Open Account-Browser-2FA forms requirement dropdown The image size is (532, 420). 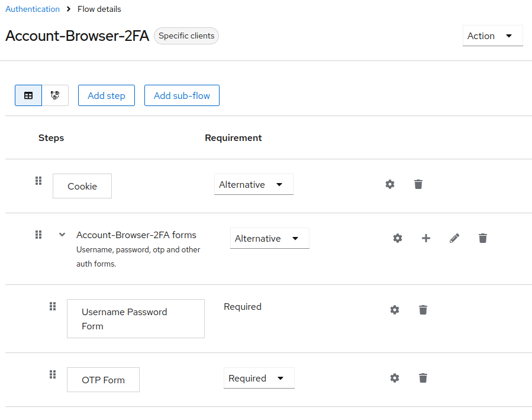coord(270,238)
